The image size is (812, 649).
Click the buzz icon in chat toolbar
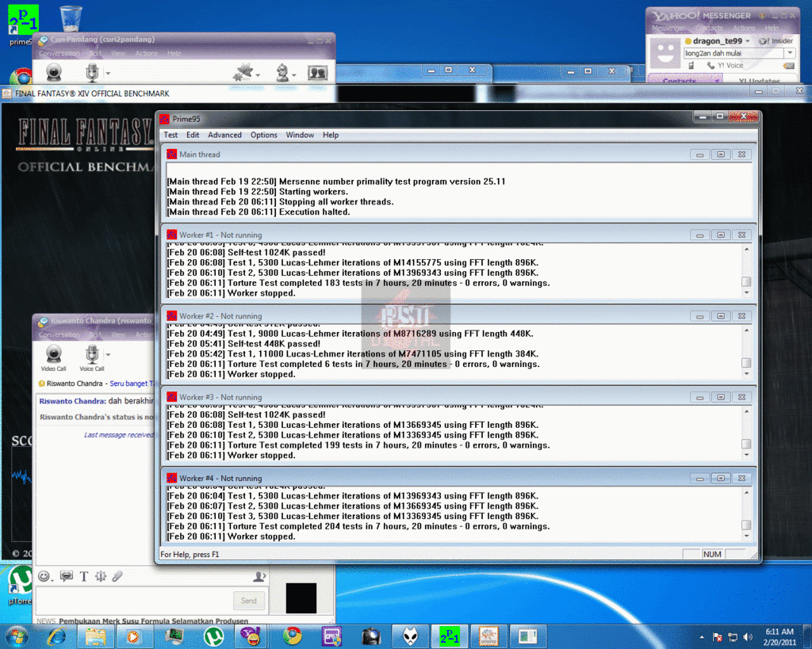101,576
